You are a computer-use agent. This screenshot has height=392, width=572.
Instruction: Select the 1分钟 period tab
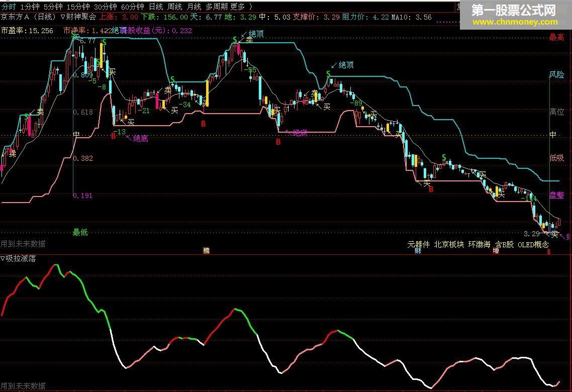(30, 7)
